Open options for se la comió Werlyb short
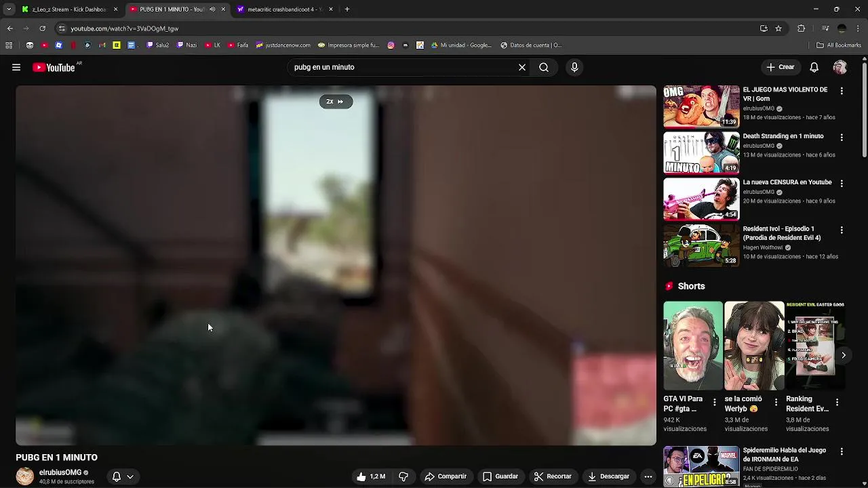 (775, 402)
